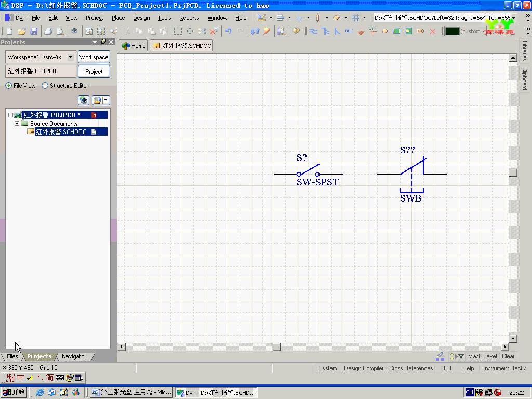Choose the rectangular selection tool

point(178,31)
